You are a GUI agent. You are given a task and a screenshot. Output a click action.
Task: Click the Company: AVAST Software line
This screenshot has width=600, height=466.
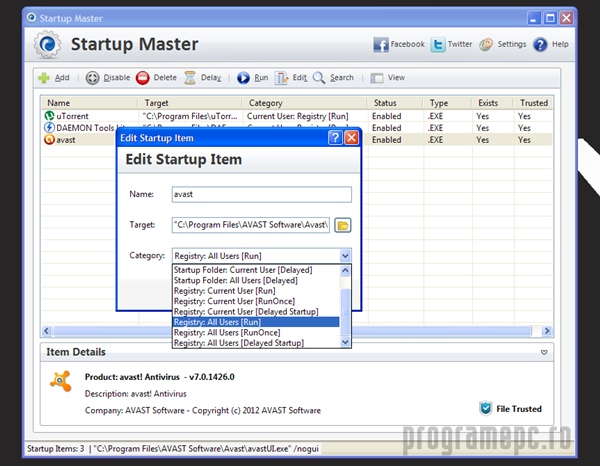[x=203, y=411]
